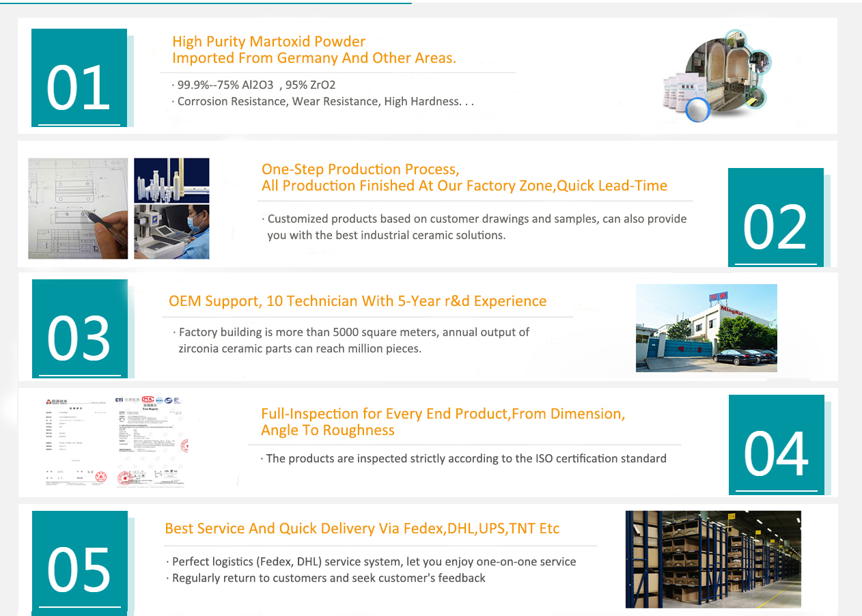862x616 pixels.
Task: Click the teal 04 number block
Action: [777, 445]
